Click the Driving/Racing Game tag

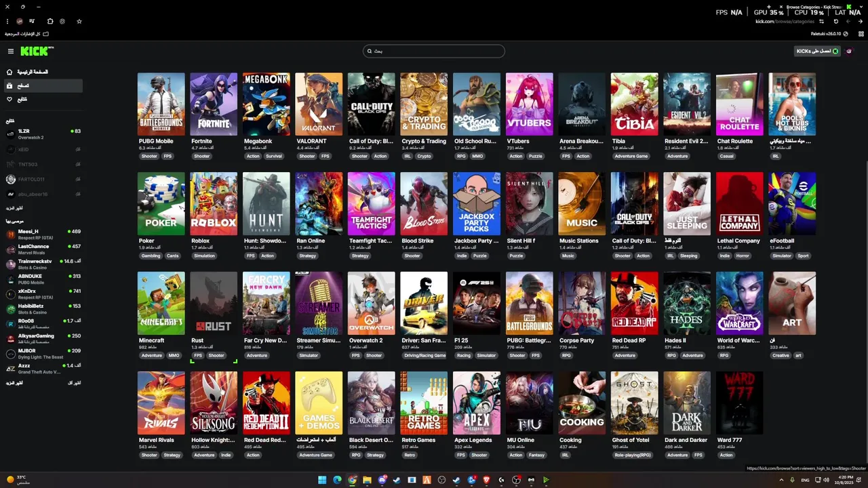click(425, 355)
